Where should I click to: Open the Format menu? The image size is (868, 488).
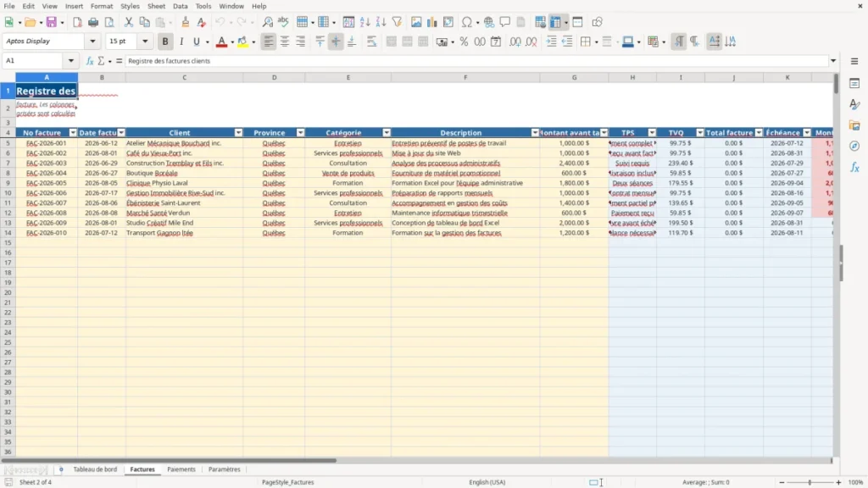pos(102,6)
